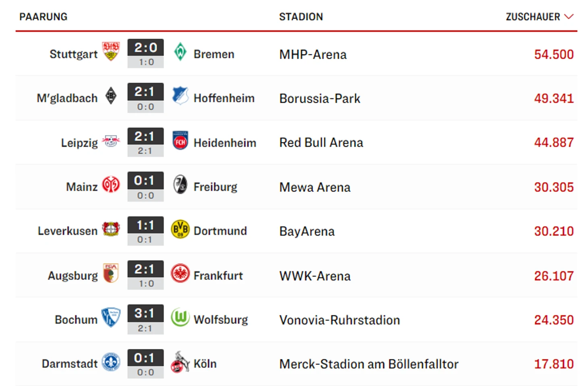Click the VfB Stuttgart club crest

tap(111, 52)
